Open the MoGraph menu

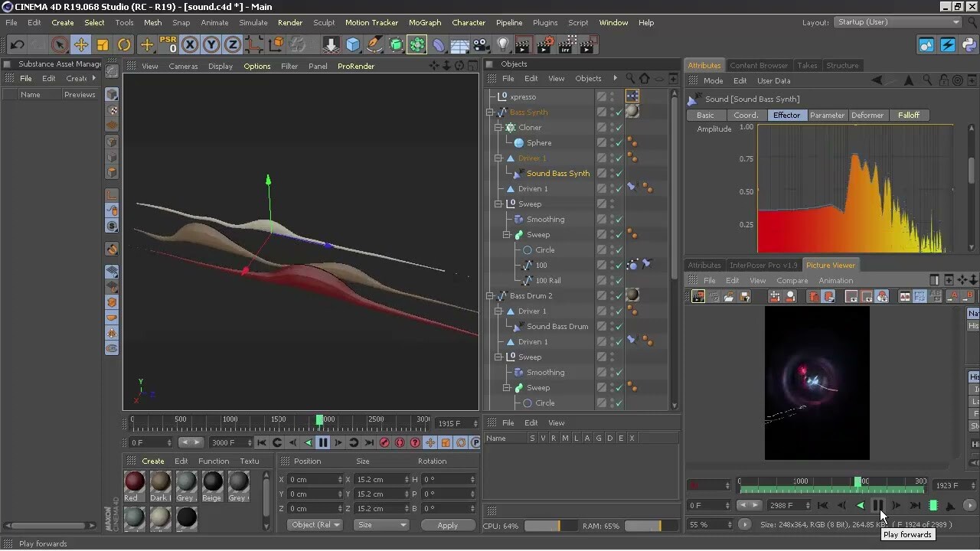pyautogui.click(x=425, y=22)
